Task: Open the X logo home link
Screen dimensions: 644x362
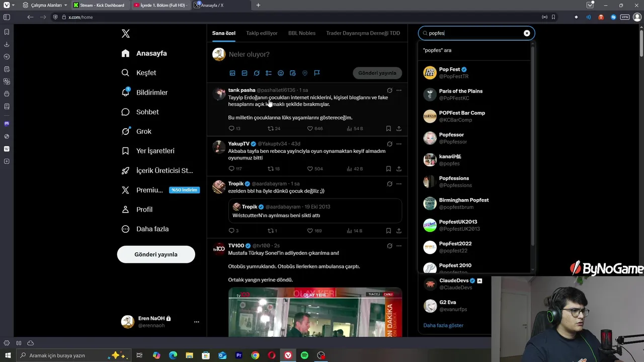Action: [x=126, y=34]
